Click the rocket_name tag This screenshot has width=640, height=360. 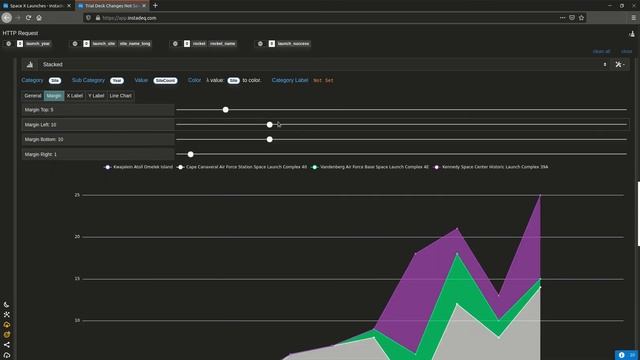click(223, 44)
